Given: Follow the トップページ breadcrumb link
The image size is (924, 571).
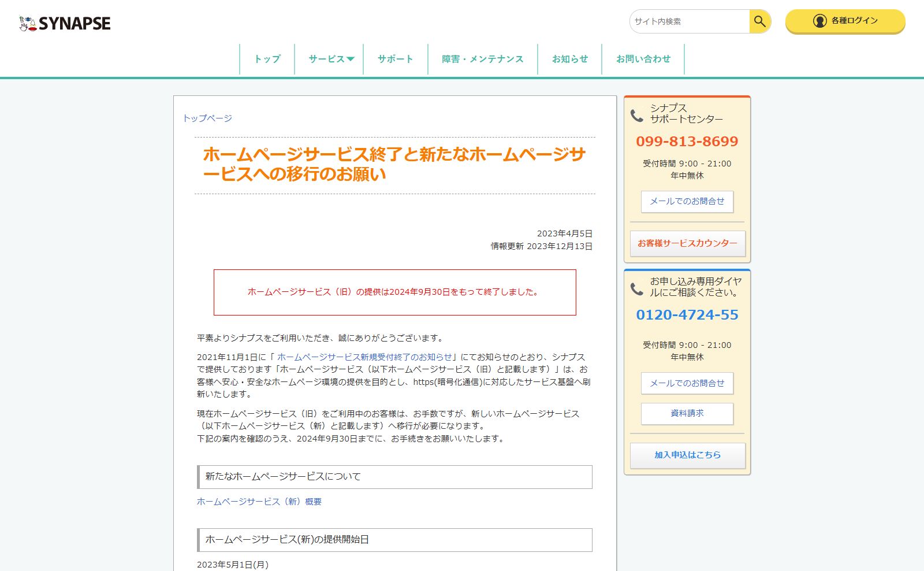Looking at the screenshot, I should [x=207, y=118].
